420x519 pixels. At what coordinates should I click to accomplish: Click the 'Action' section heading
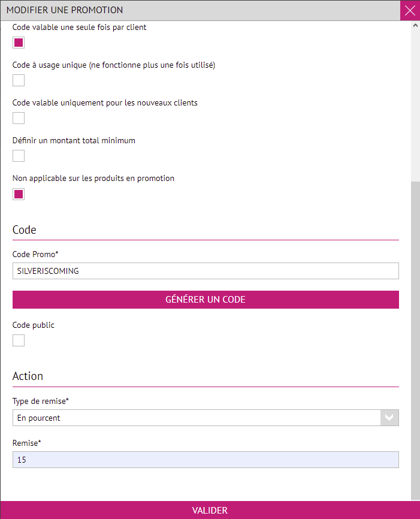coord(28,376)
